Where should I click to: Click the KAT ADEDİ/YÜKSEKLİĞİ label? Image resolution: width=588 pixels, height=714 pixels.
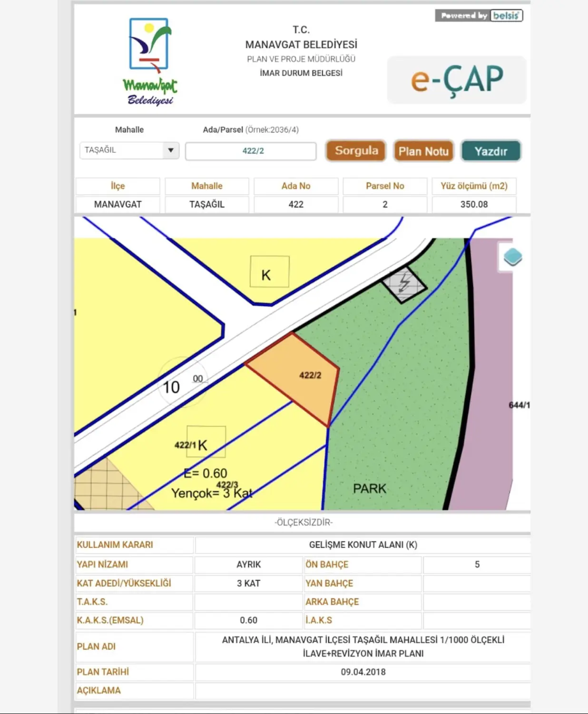pyautogui.click(x=124, y=583)
